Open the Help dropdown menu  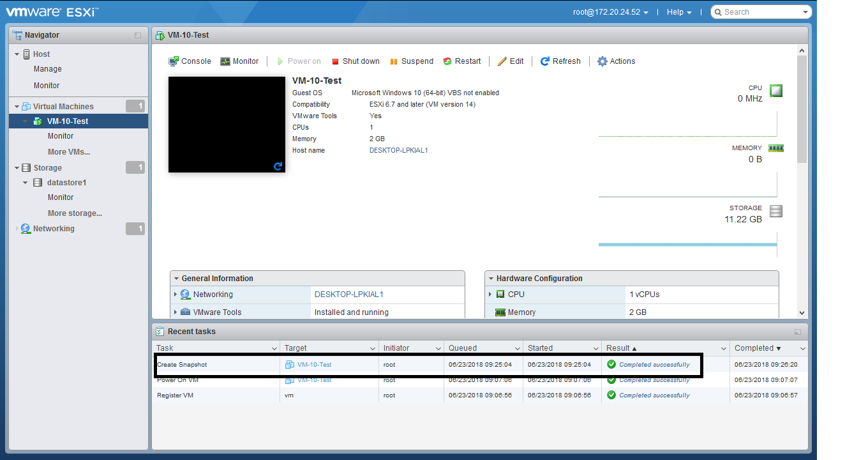coord(679,12)
